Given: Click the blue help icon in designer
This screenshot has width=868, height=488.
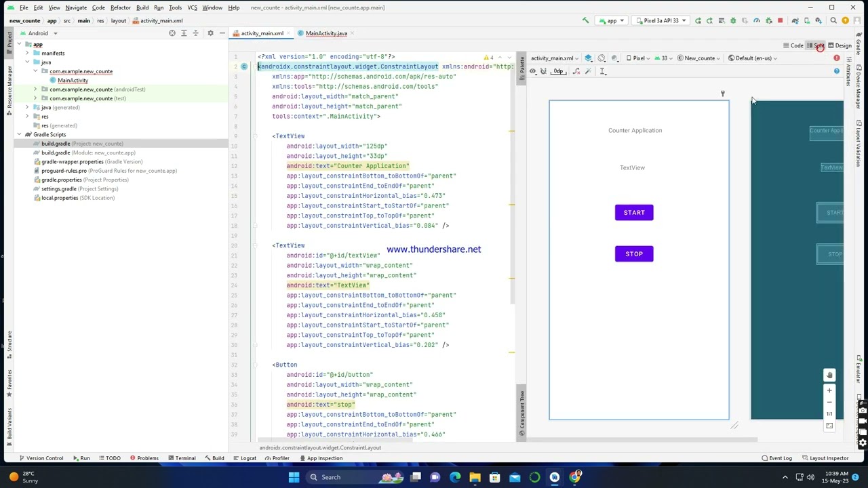Looking at the screenshot, I should click(x=837, y=71).
